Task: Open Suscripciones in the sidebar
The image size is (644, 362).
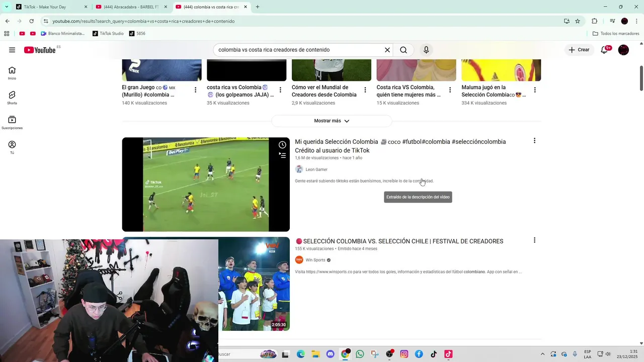Action: 12,123
